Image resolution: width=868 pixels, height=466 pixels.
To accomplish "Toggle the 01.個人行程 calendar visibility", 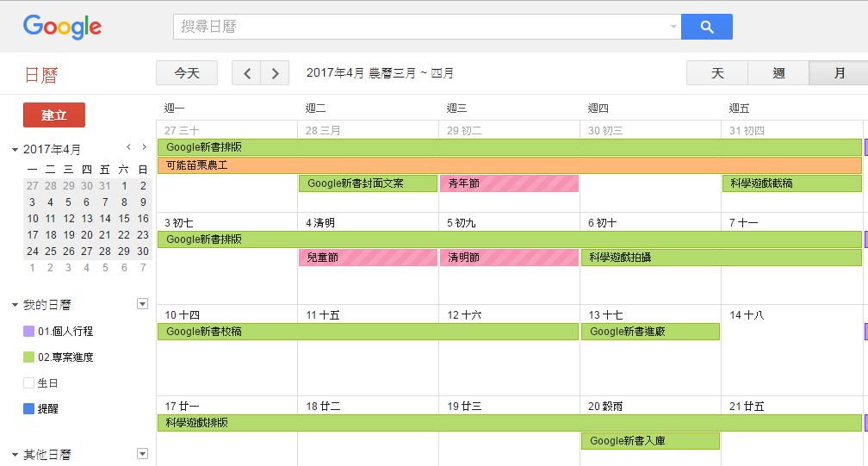I will pyautogui.click(x=28, y=332).
